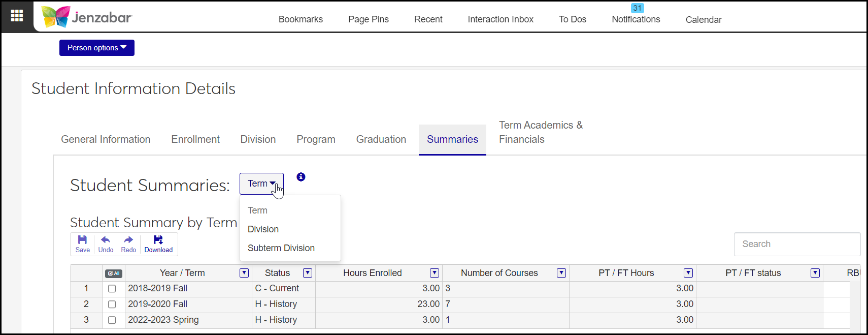Image resolution: width=868 pixels, height=335 pixels.
Task: Check the 2018-2019 Fall row checkbox
Action: point(112,289)
